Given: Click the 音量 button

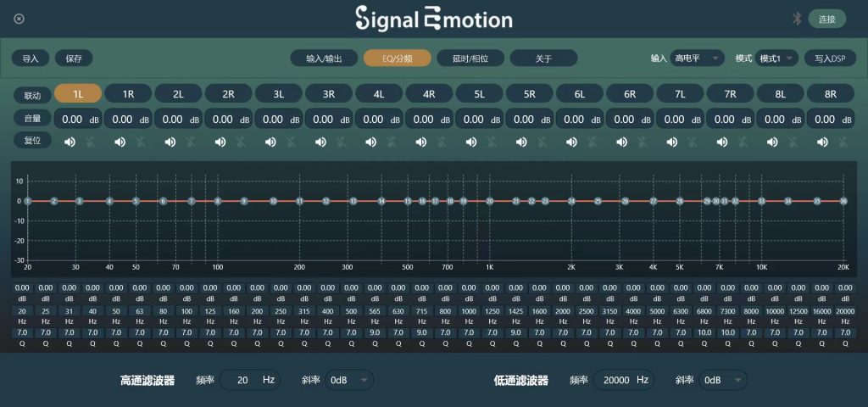Looking at the screenshot, I should (x=32, y=118).
